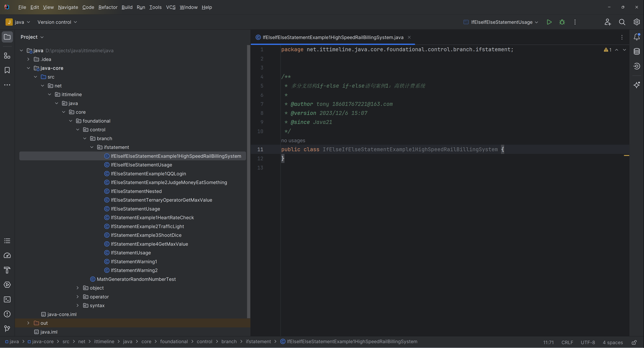Viewport: 644px width, 348px height.
Task: Jump to the next highlighted error arrow
Action: pos(625,50)
